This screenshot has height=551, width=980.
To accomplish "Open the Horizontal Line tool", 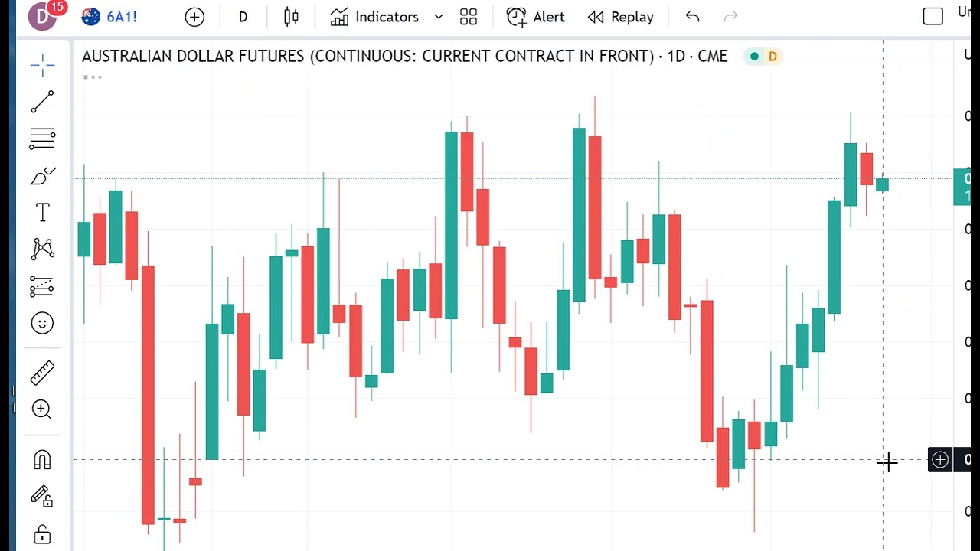I will tap(42, 139).
